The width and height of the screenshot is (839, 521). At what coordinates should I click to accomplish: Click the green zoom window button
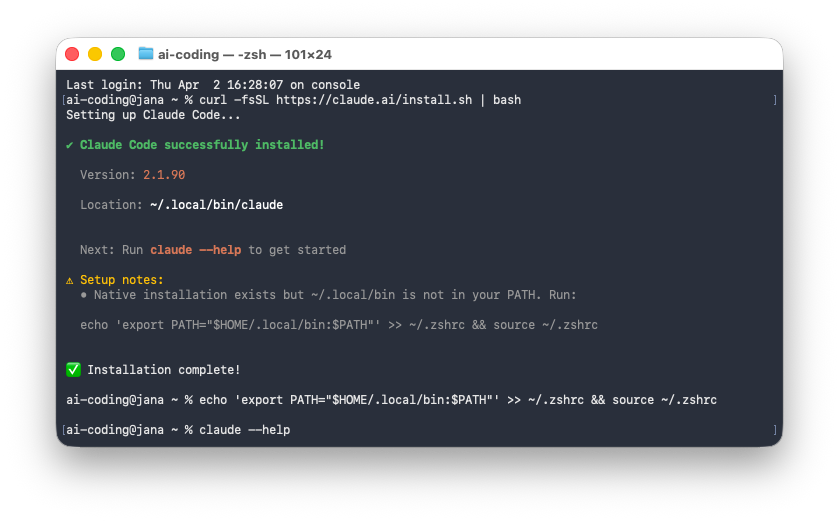118,54
